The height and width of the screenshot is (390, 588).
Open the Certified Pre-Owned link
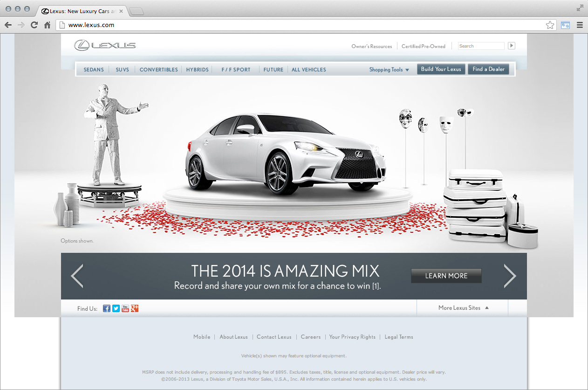pos(424,46)
